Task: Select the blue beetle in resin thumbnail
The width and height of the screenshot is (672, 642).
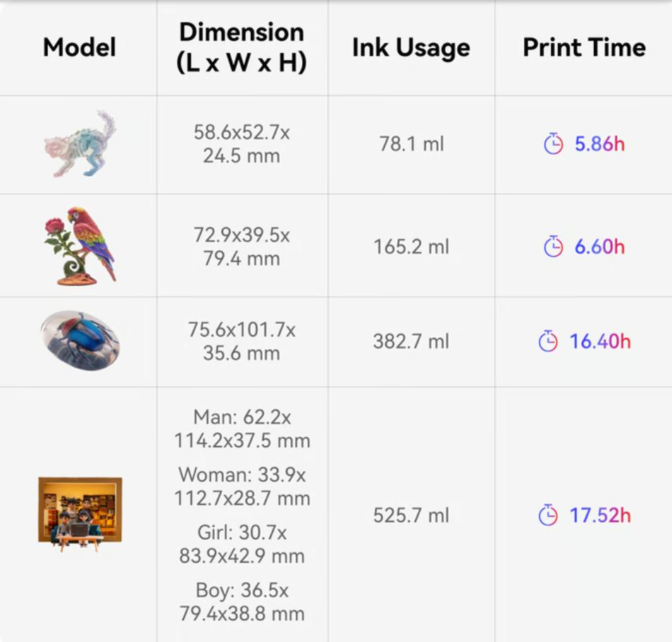Action: click(80, 341)
